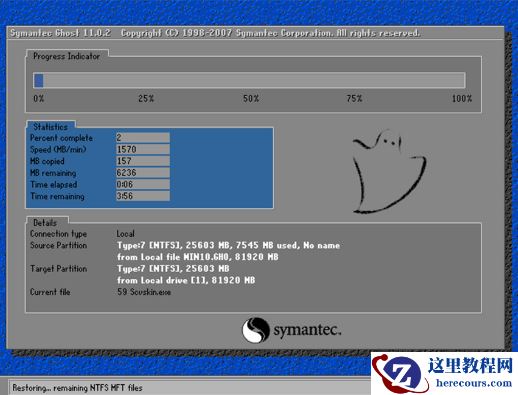Click the 50% progress marker

pos(251,99)
